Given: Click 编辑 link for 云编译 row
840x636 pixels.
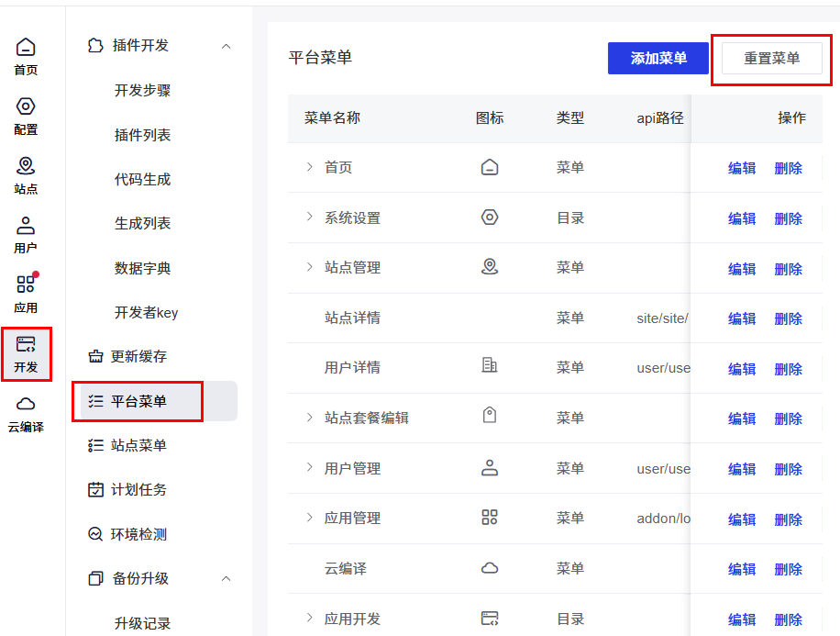Looking at the screenshot, I should coord(742,569).
